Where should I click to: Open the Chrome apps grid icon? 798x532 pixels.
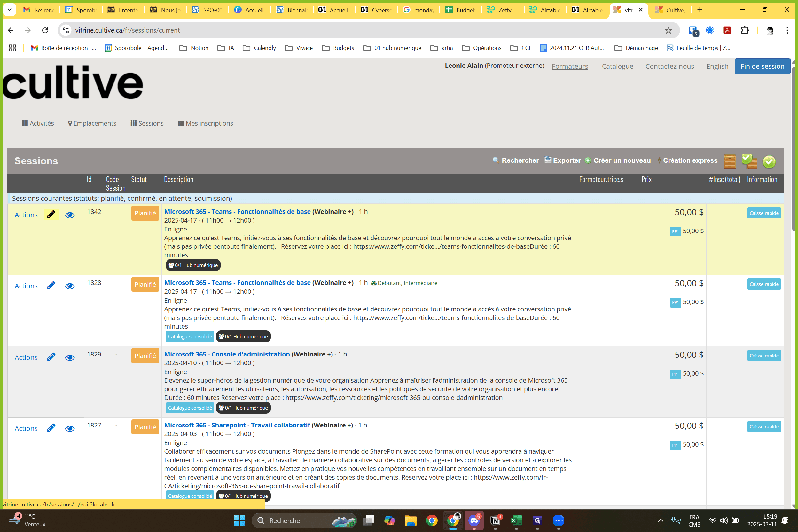click(x=12, y=48)
